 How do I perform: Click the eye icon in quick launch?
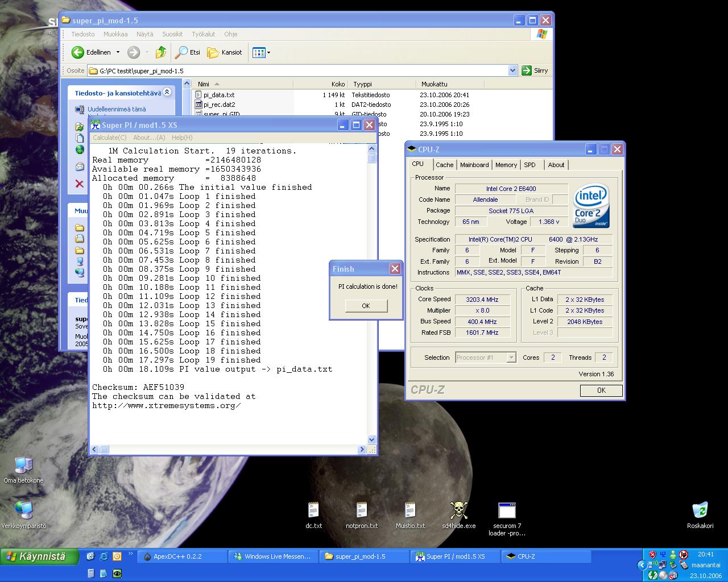117,573
